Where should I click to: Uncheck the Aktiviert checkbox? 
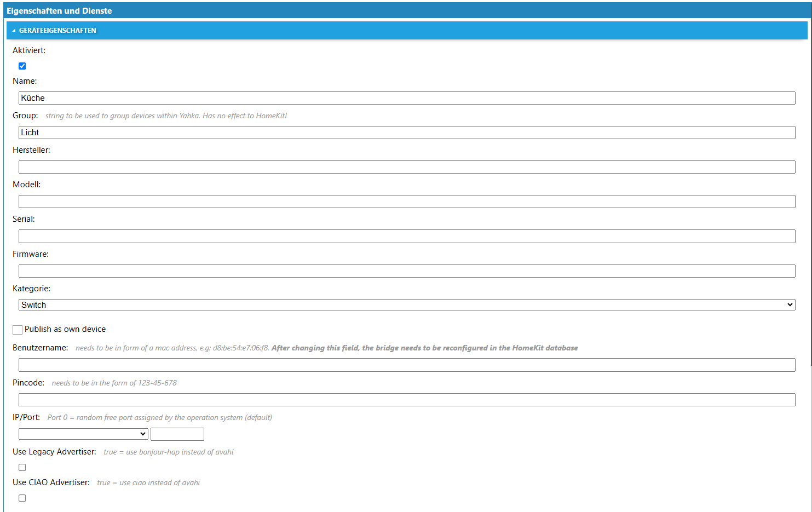click(22, 66)
